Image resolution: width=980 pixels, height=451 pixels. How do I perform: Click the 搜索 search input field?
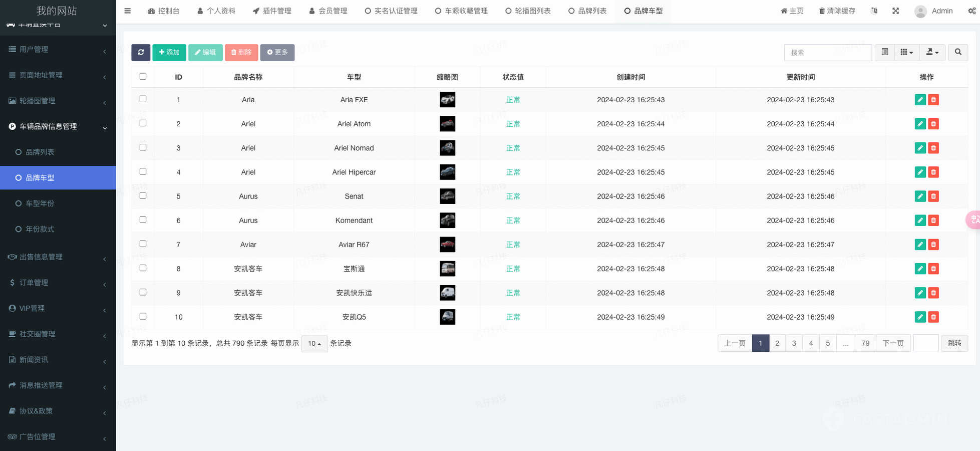[x=827, y=52]
